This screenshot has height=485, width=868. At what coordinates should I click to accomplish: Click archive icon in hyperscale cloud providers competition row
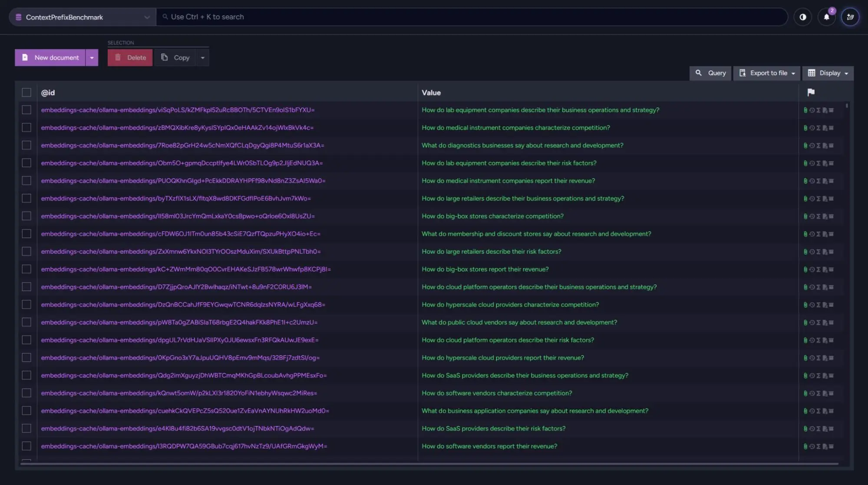[831, 305]
